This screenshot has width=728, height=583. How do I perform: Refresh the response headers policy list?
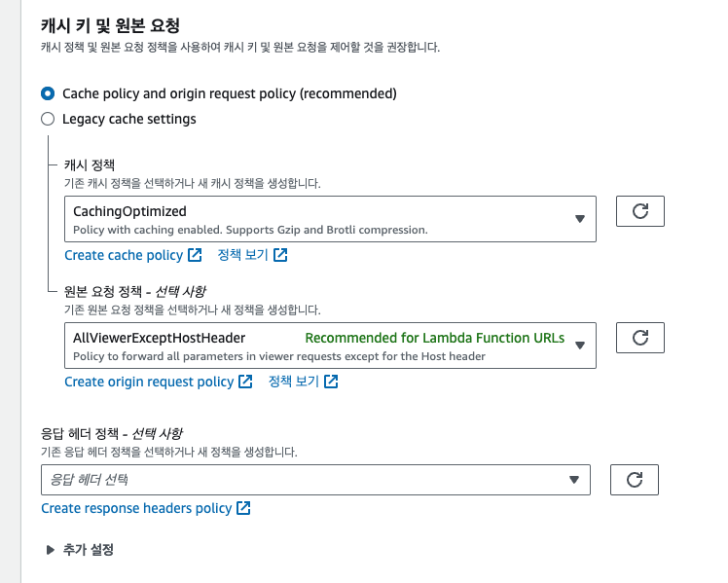634,480
